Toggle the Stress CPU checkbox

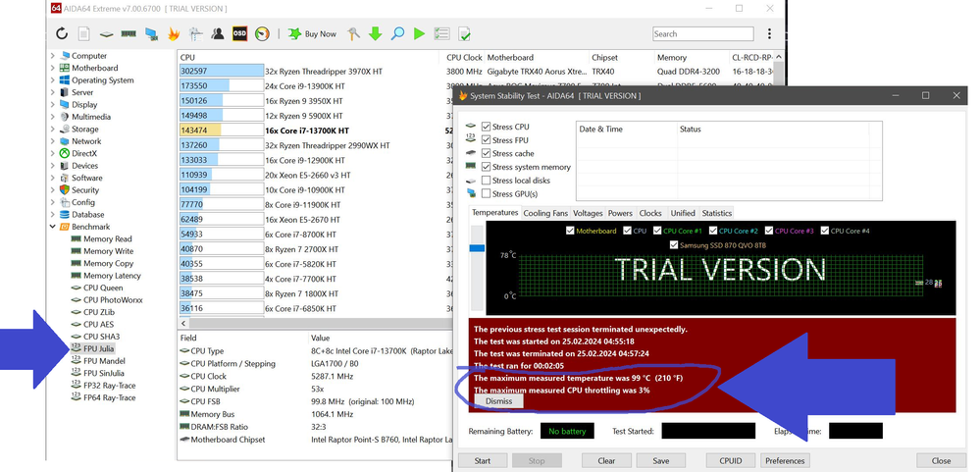(x=486, y=127)
